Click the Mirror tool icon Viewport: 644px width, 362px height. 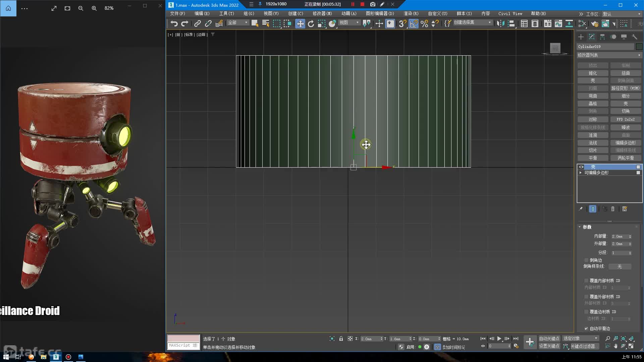tap(500, 23)
